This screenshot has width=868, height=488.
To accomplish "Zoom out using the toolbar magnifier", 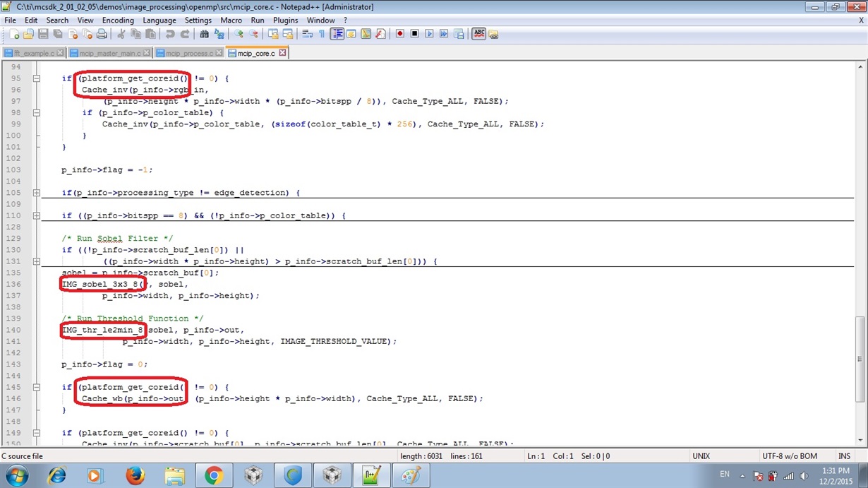I will [253, 34].
